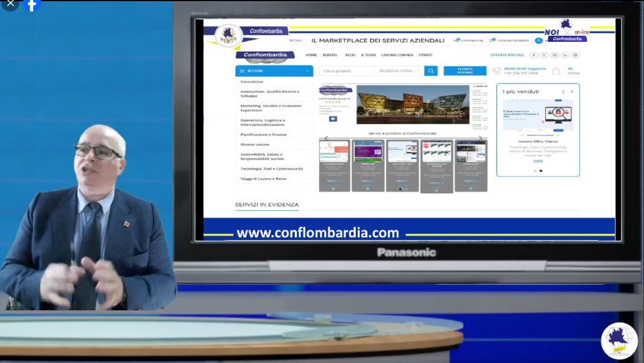
Task: Click the X (Twitter) social icon
Action: coord(544,55)
